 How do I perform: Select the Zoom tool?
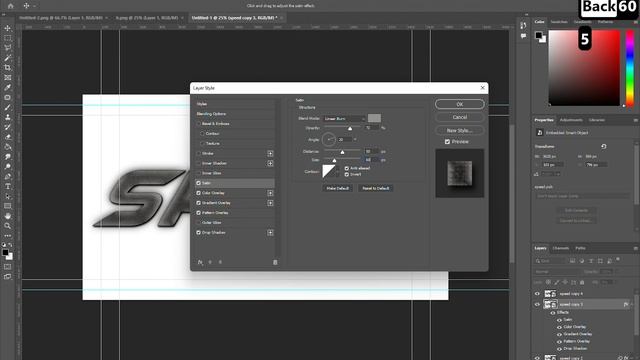pos(7,226)
